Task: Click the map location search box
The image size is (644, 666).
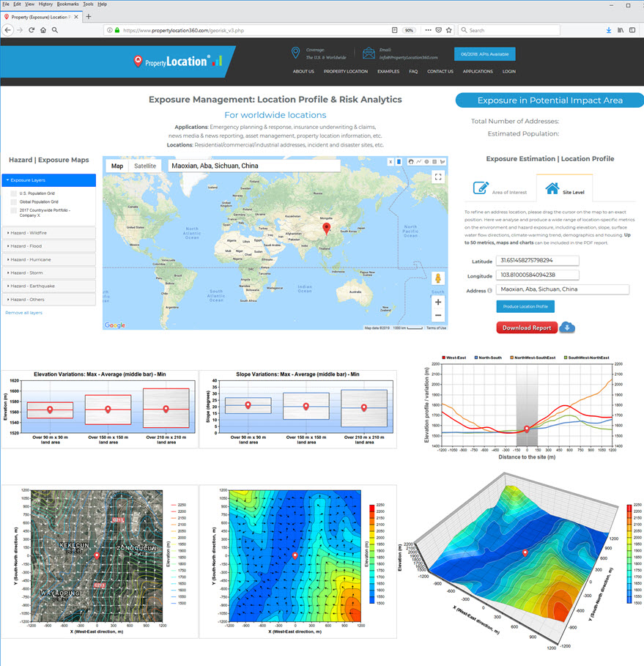Action: (x=254, y=166)
